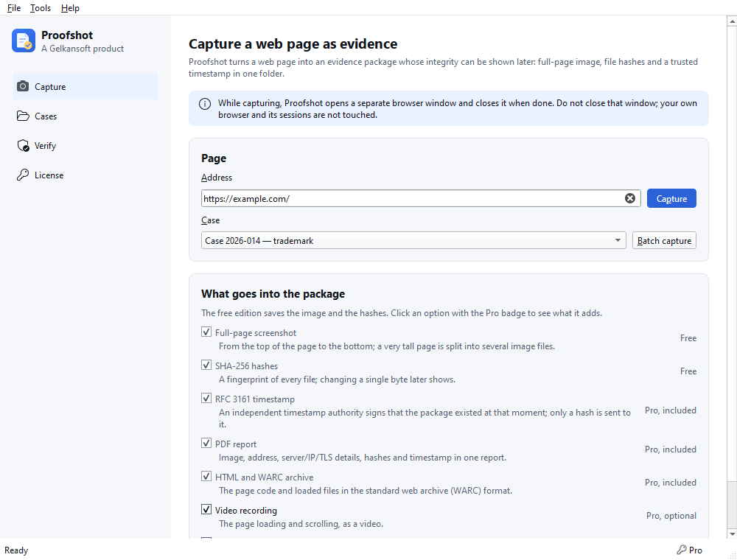This screenshot has width=737, height=560.
Task: Click the Batch capture button
Action: click(x=664, y=240)
